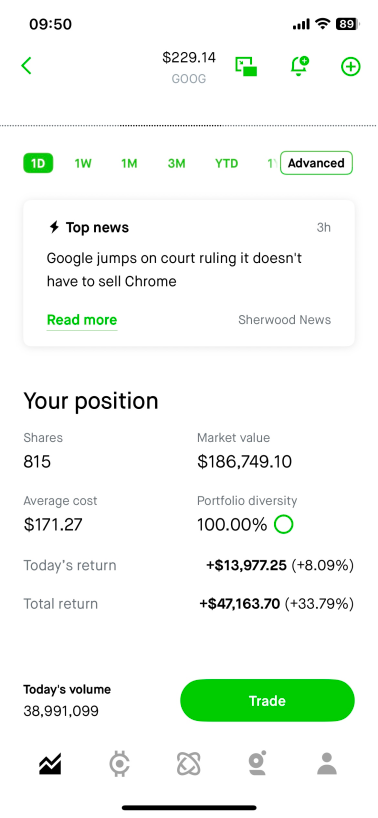Viewport: 378px width, 818px height.
Task: Open the Top news headline card
Action: [189, 273]
